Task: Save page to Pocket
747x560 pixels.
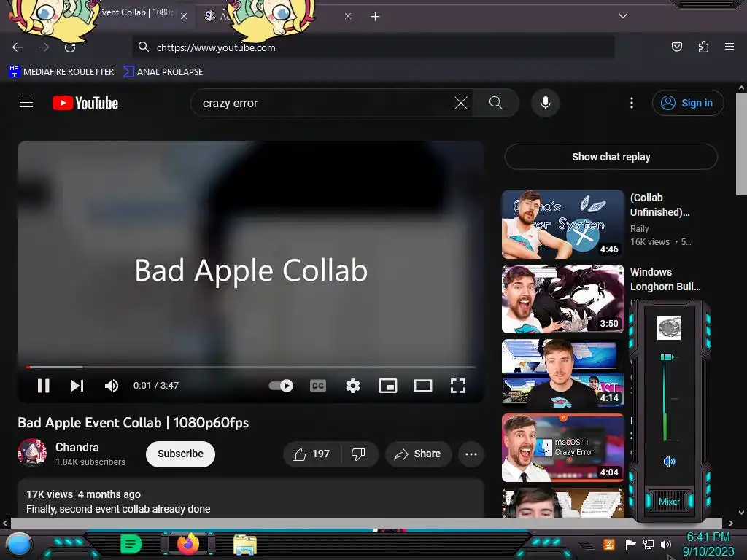Action: point(676,47)
